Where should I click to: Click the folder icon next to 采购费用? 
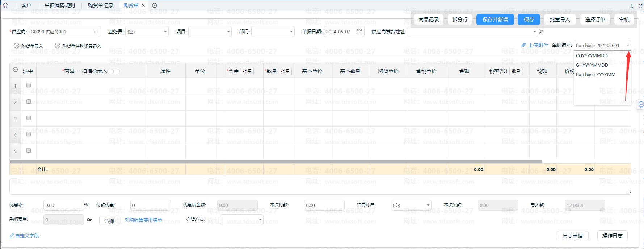pyautogui.click(x=89, y=220)
